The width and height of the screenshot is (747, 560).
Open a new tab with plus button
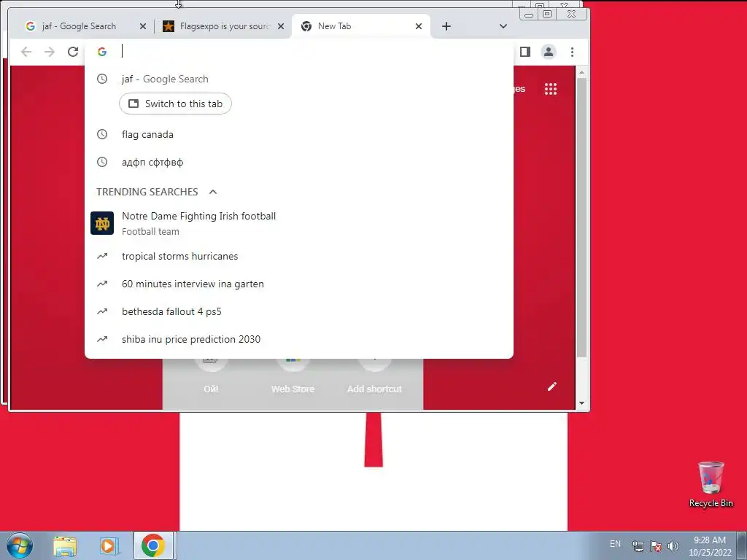click(446, 26)
